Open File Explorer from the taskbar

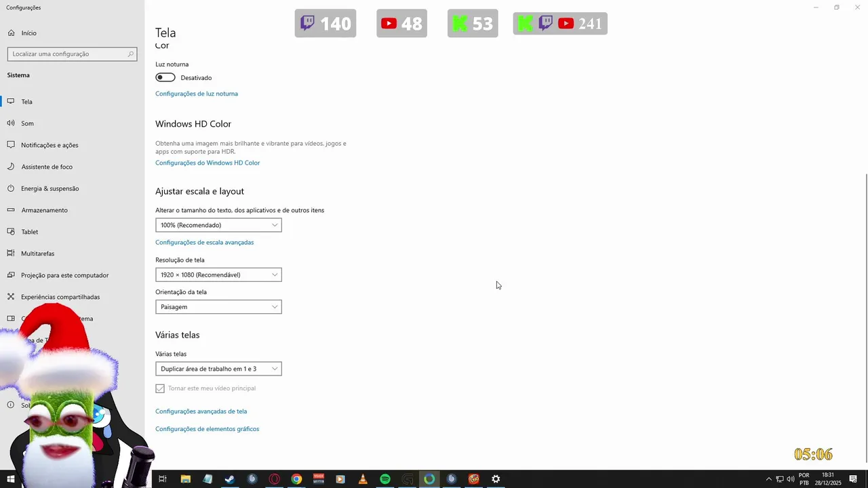(x=185, y=479)
